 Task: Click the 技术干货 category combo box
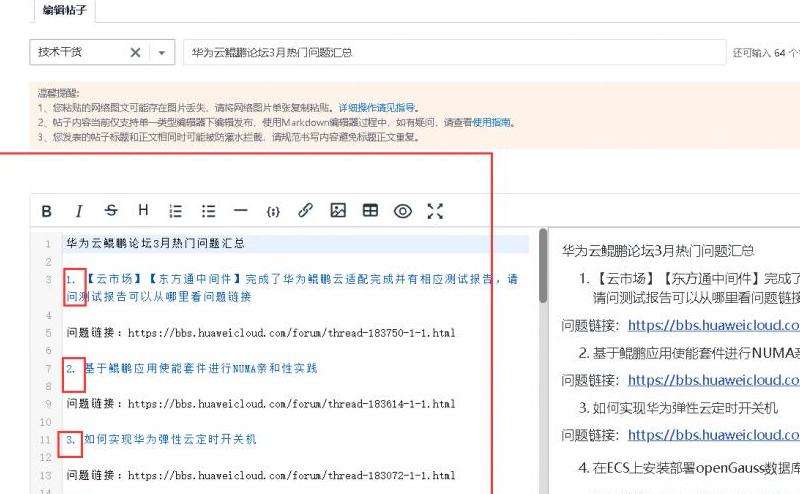(x=102, y=52)
